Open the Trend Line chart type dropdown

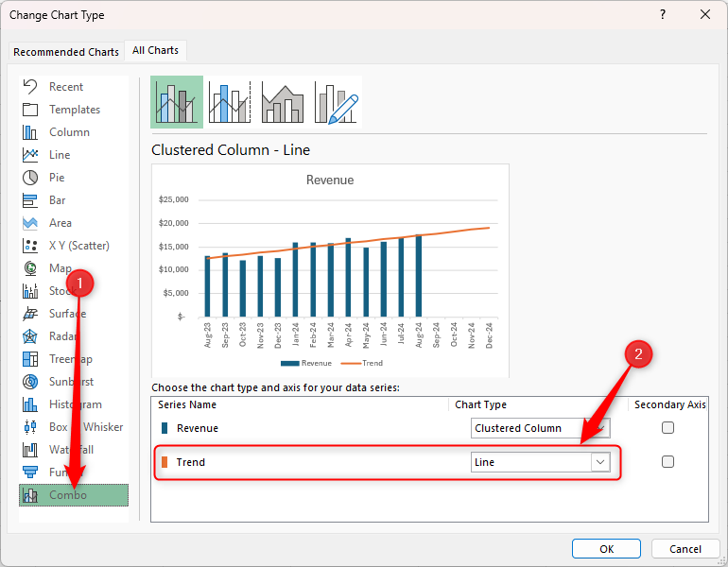pos(541,462)
